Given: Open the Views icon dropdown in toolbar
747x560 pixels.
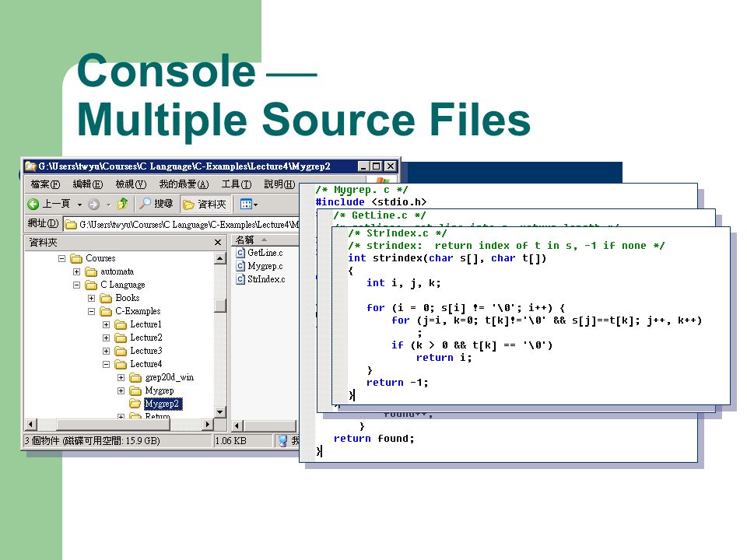Looking at the screenshot, I should click(x=249, y=205).
